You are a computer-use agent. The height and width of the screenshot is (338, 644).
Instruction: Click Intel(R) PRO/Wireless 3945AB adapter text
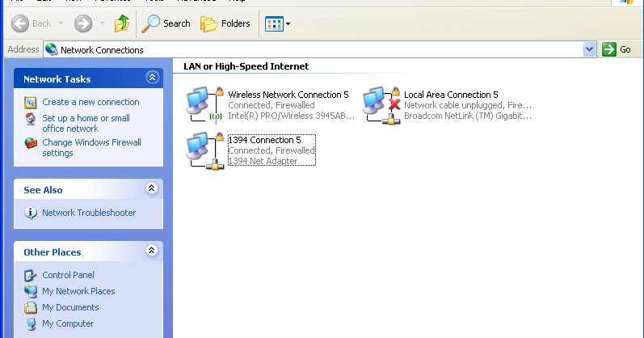pyautogui.click(x=291, y=116)
